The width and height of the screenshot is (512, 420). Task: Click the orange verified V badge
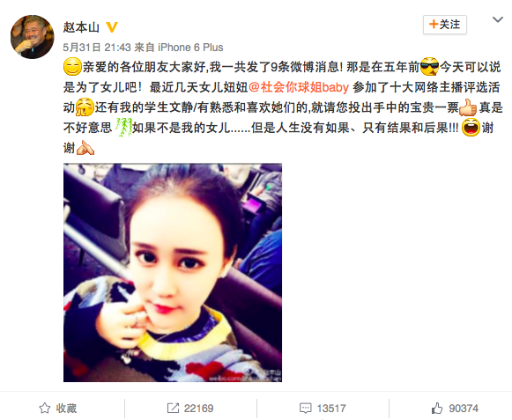coord(112,27)
